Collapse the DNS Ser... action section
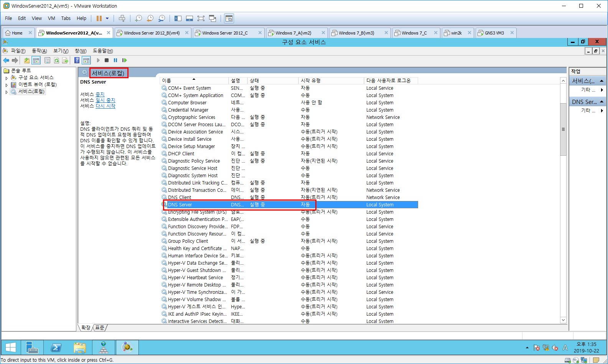608x364 pixels. pos(601,102)
